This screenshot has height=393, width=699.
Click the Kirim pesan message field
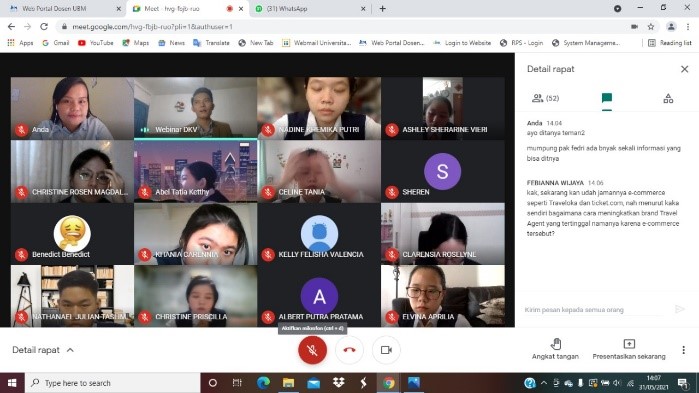coord(593,310)
